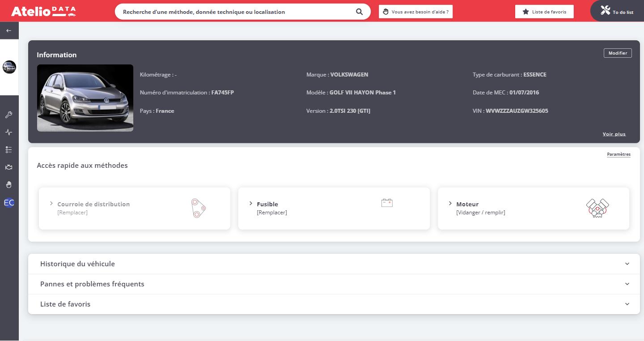Click the version 2.0TSI 230 [GTI]

point(350,111)
